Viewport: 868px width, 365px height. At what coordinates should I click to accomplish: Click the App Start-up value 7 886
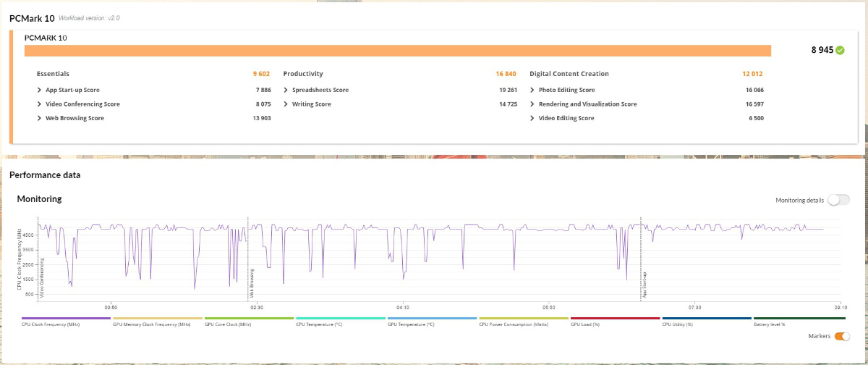263,90
